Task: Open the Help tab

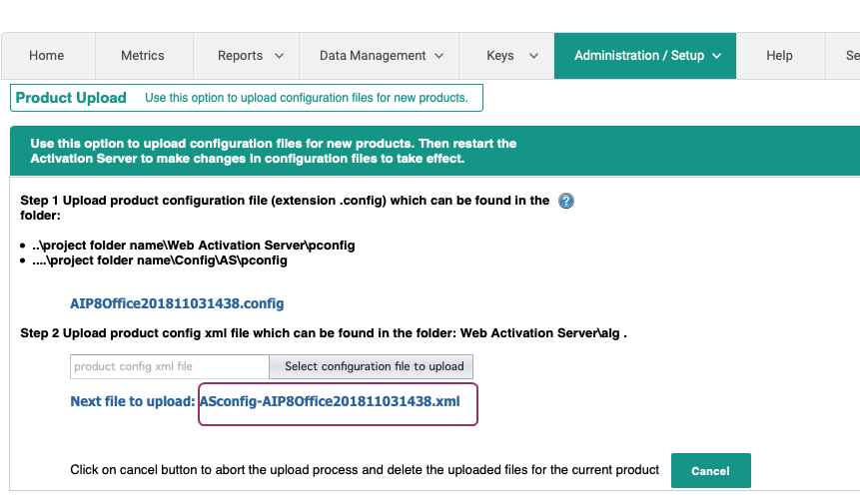Action: [x=779, y=56]
